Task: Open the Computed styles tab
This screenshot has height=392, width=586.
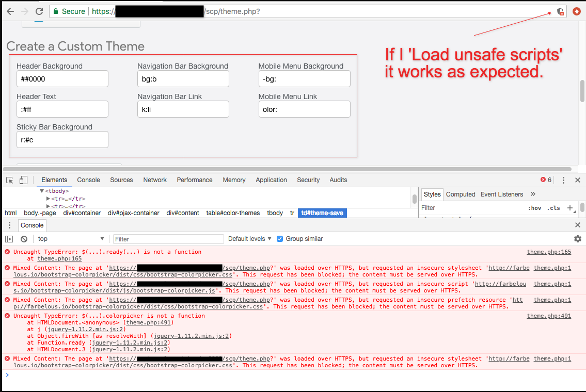Action: pos(461,194)
